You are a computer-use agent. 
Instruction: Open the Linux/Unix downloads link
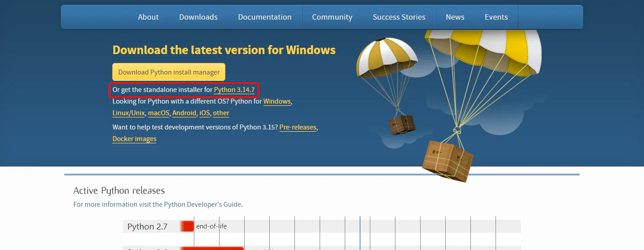(129, 113)
